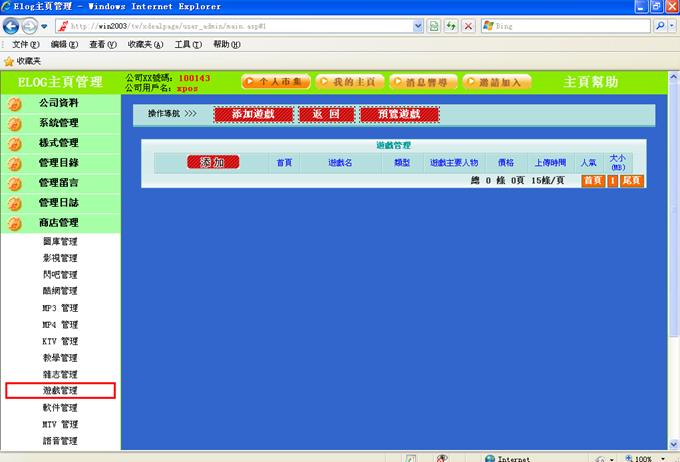Click the red Stop loading icon

(468, 25)
